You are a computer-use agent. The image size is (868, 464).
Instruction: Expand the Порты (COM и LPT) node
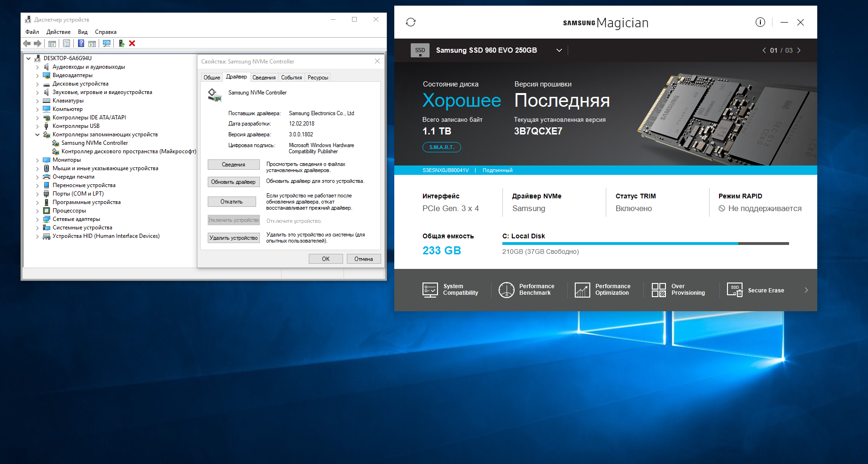(x=38, y=194)
